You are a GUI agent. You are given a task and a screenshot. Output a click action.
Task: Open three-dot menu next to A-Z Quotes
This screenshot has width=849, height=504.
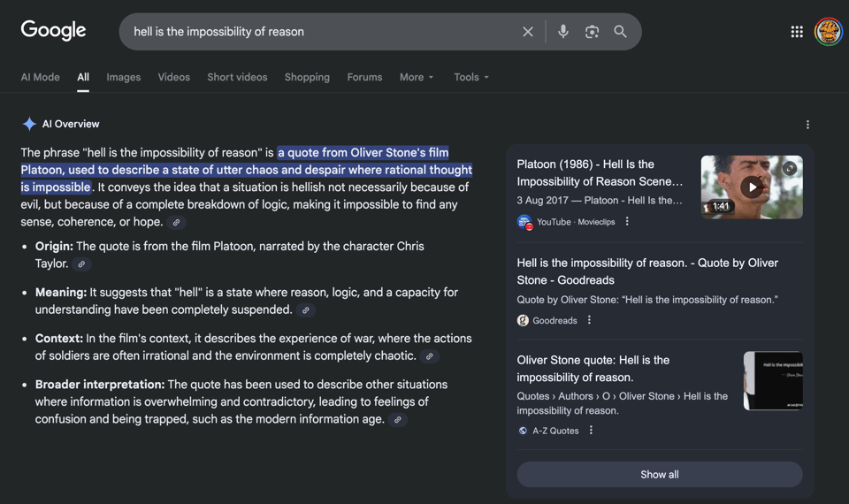click(591, 431)
